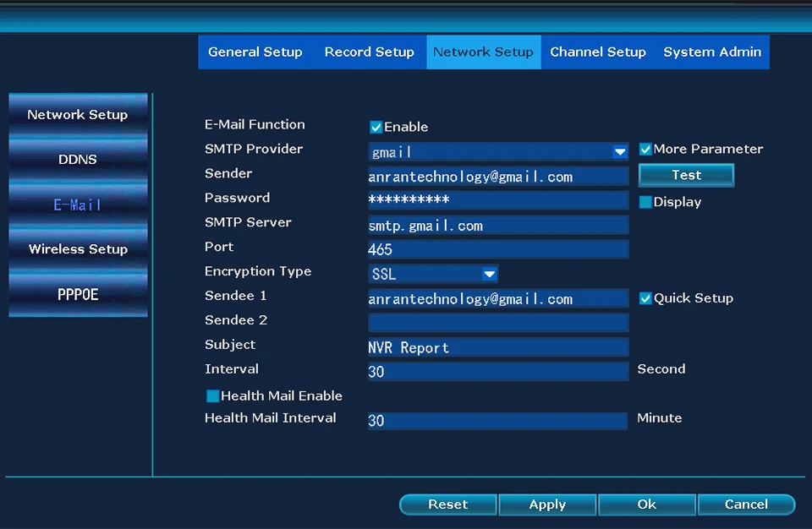Select the System Admin tab

tap(711, 52)
